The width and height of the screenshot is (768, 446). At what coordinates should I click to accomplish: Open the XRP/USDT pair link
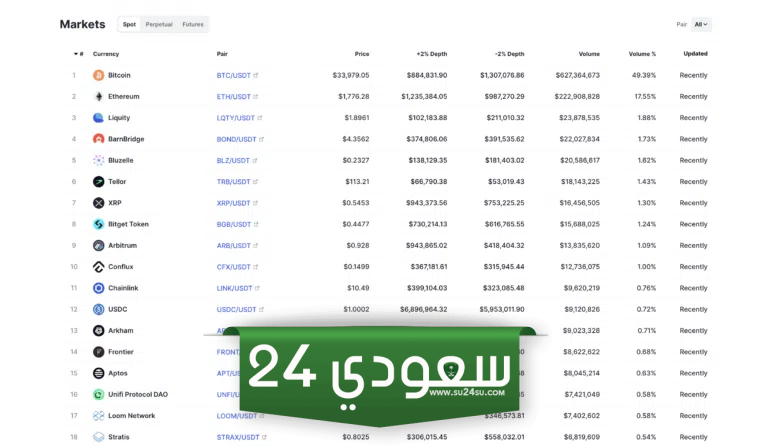(x=234, y=203)
